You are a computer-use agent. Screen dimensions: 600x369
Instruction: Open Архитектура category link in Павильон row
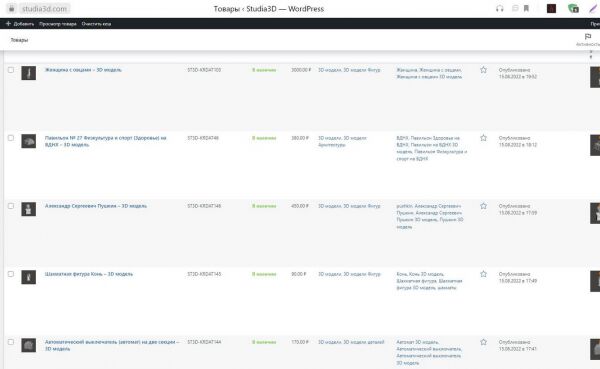click(x=332, y=145)
